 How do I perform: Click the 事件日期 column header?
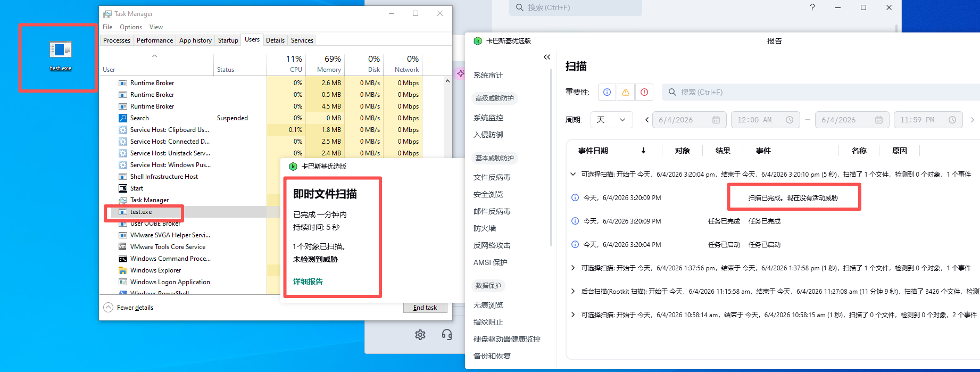click(593, 151)
